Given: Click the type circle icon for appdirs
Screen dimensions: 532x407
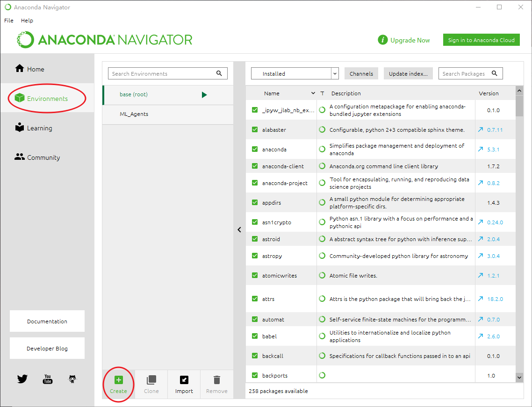Looking at the screenshot, I should click(322, 202).
